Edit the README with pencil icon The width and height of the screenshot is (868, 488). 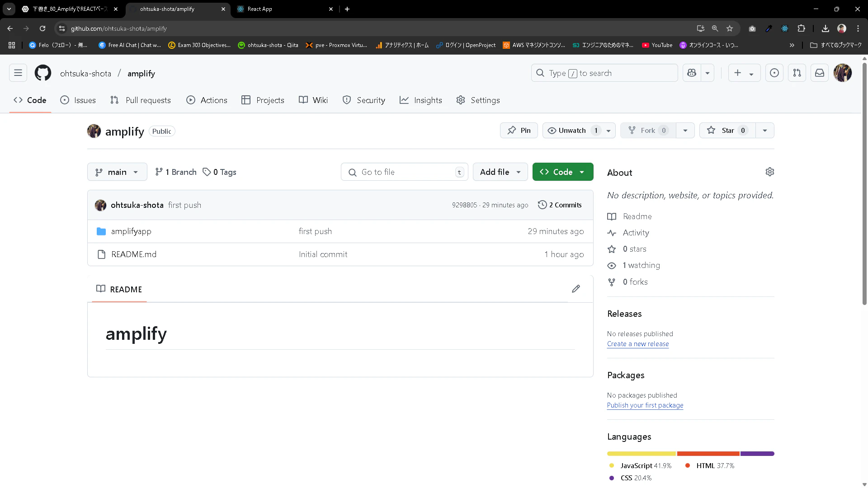point(576,289)
